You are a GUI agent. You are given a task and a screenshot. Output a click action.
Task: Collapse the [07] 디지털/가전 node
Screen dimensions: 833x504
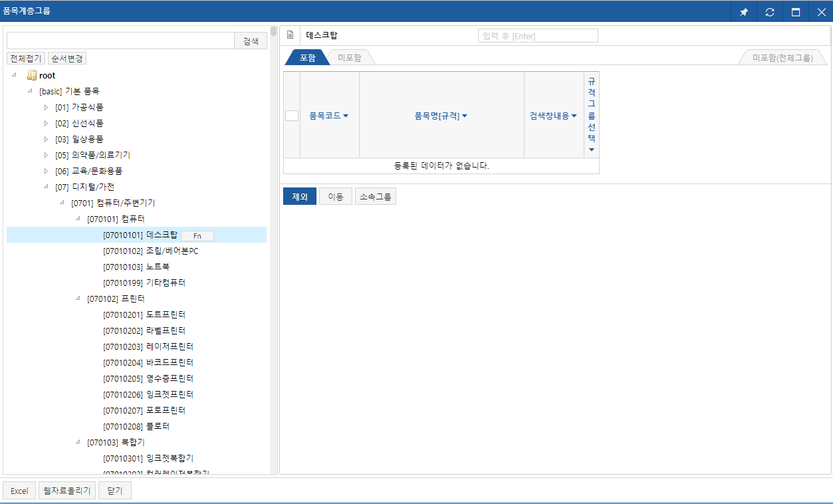(46, 186)
